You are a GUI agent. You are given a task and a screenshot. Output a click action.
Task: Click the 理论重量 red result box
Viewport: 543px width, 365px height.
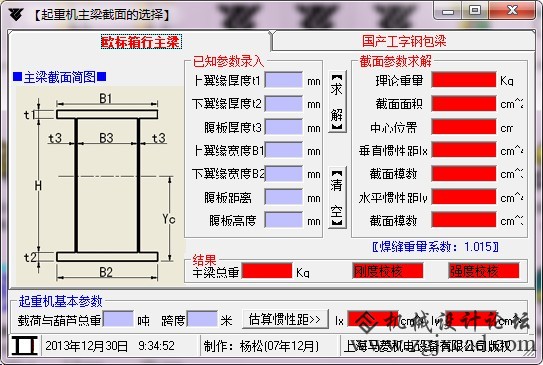(464, 80)
